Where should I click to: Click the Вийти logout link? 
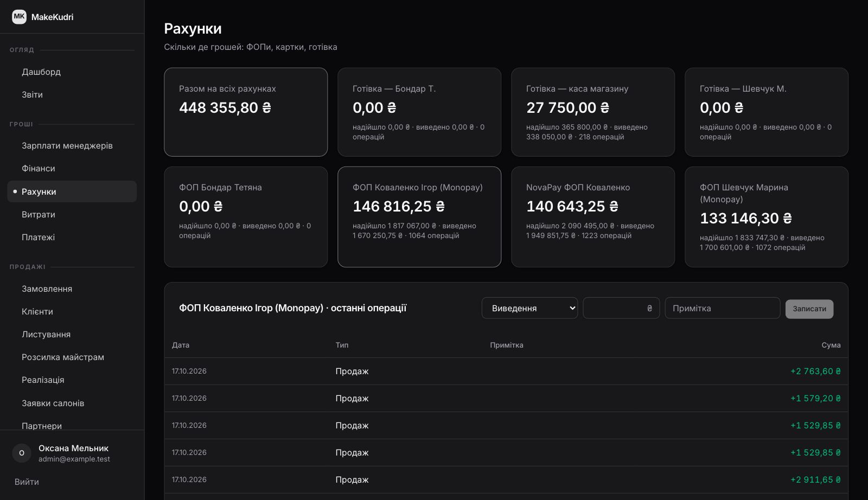[x=27, y=482]
